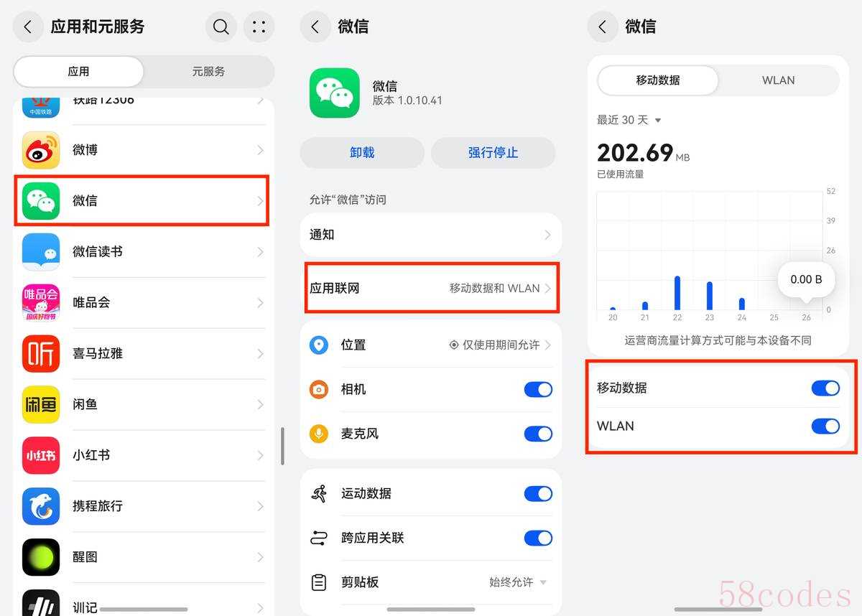Viewport: 862px width, 616px height.
Task: Tap the 携程旅行 app icon
Action: pyautogui.click(x=41, y=506)
